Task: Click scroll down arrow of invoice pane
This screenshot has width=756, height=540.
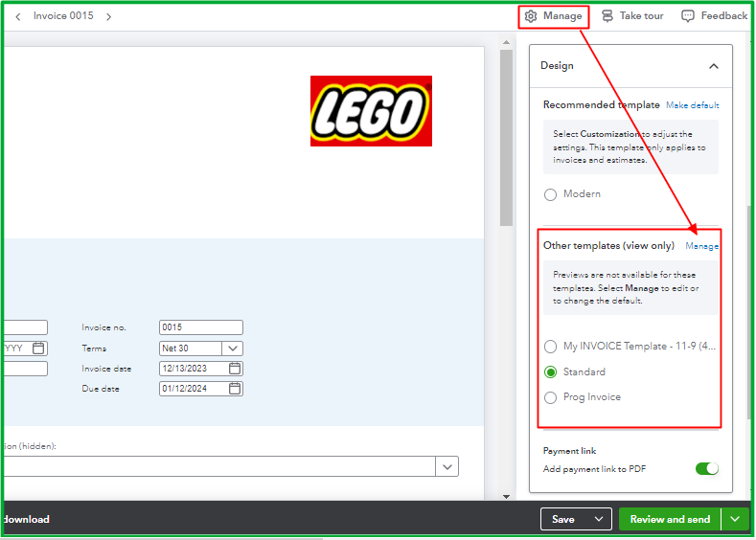Action: pyautogui.click(x=506, y=496)
